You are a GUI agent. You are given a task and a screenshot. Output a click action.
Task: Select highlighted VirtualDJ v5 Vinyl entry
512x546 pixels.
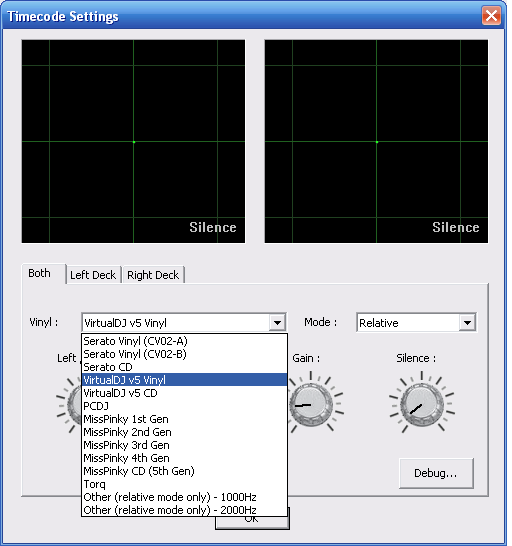(x=184, y=380)
